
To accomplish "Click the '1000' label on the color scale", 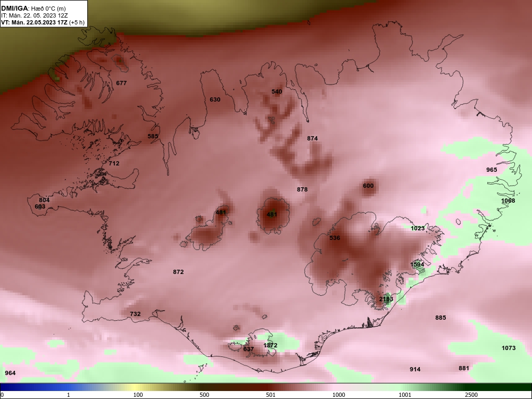I will tap(339, 395).
